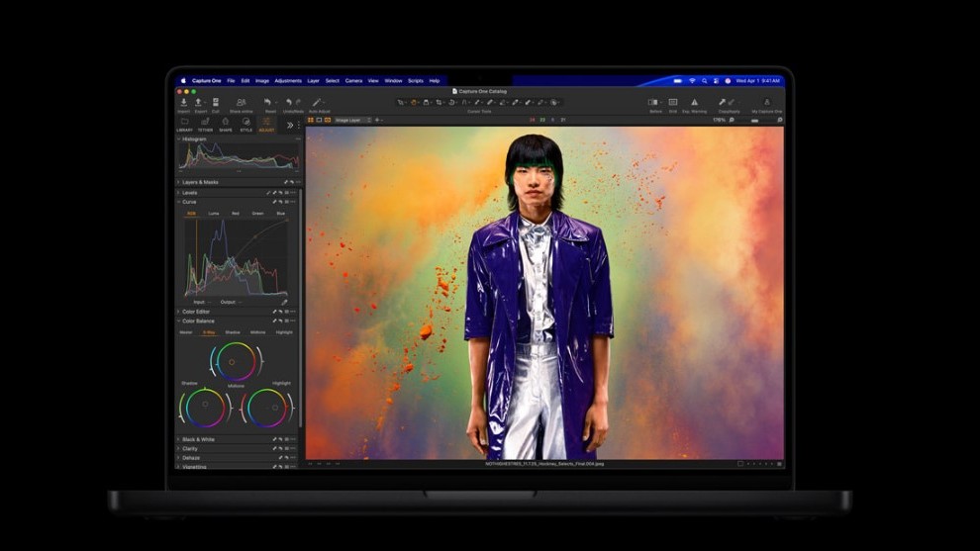Click the Redo arrow icon
Viewport: 980px width, 551px height.
[298, 102]
